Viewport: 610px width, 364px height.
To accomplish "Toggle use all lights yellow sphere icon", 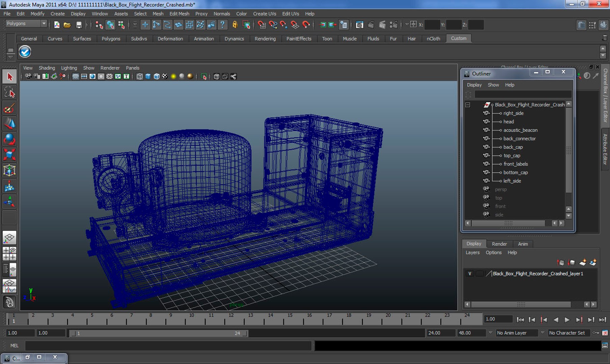I will (173, 77).
